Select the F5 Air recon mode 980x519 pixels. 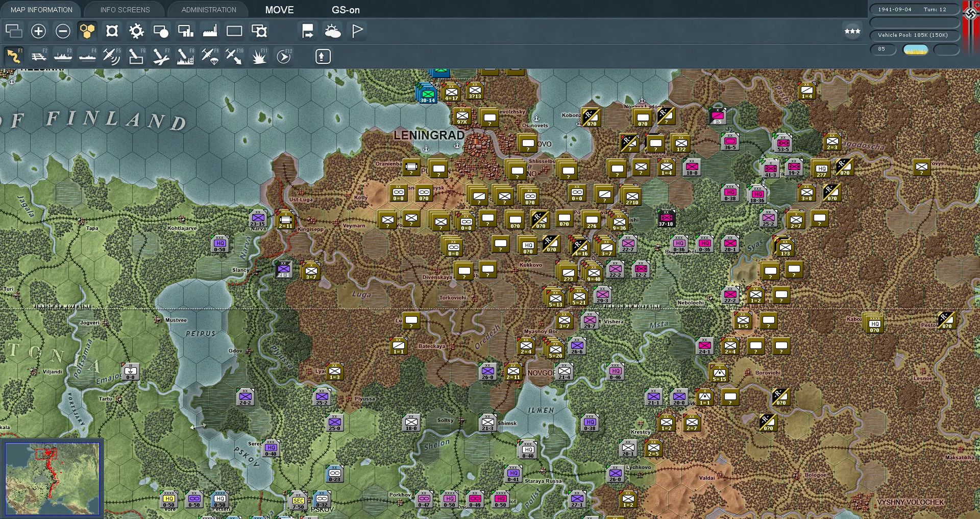pos(112,56)
